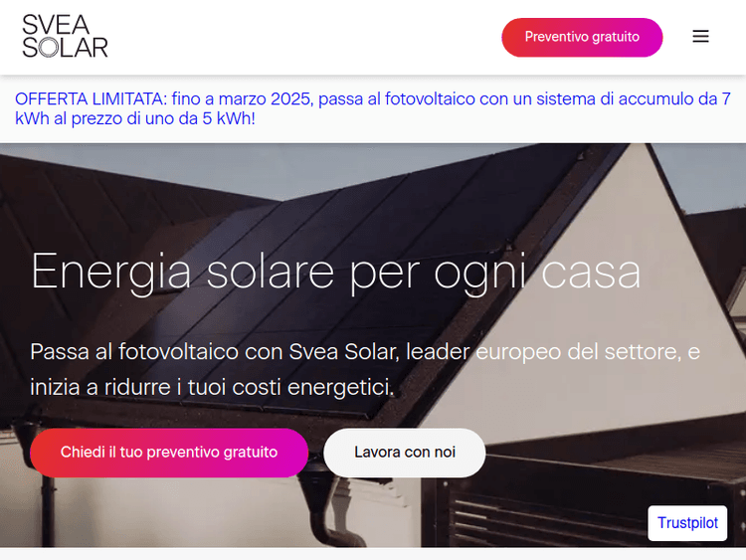
Task: Open the hamburger menu icon
Action: [700, 36]
